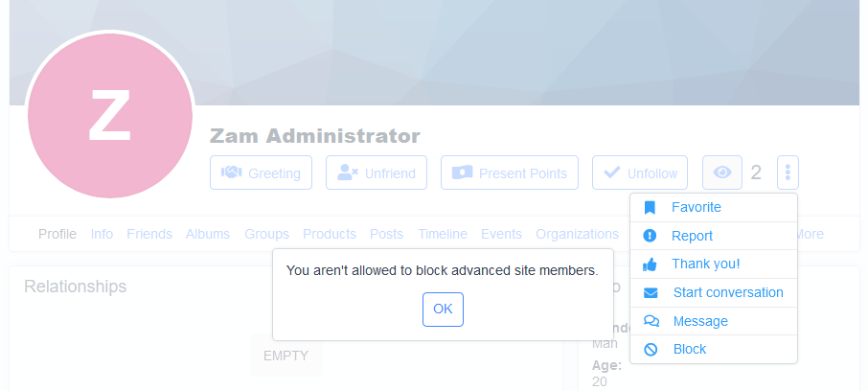Screen dimensions: 868x391
Task: Click the thumbs-up Thank you icon
Action: (x=650, y=264)
